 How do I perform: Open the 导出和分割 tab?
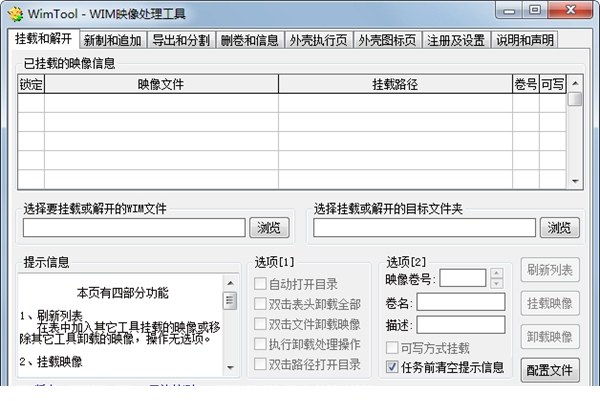[181, 40]
